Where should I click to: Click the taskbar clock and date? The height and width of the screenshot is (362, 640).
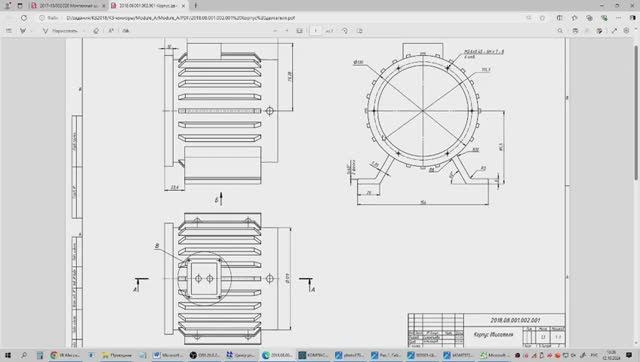point(611,355)
